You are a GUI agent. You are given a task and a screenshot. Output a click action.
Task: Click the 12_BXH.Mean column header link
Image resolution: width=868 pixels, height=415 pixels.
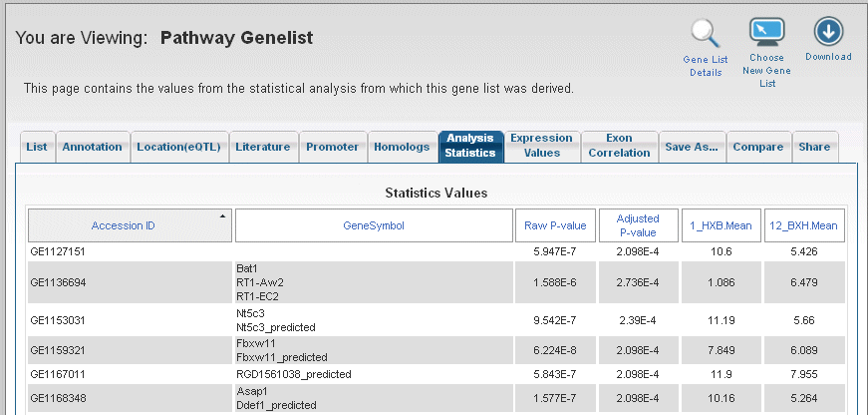804,225
